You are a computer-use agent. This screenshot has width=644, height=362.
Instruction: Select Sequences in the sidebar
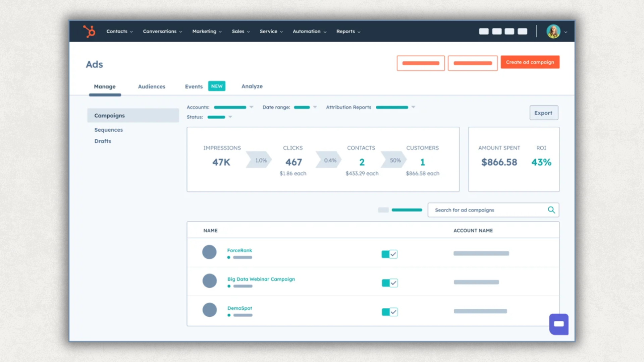[x=108, y=130]
